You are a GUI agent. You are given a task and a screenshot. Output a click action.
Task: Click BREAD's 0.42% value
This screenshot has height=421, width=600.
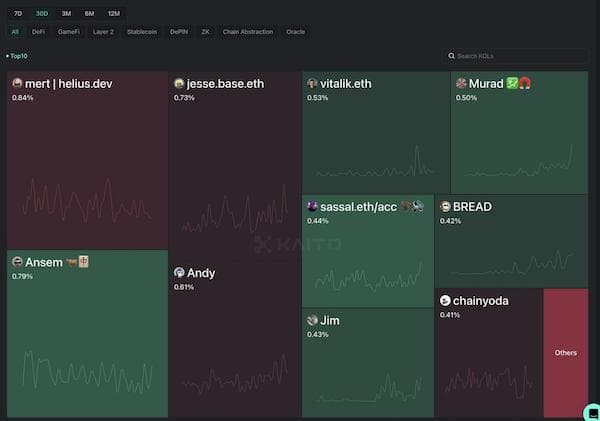click(x=450, y=221)
